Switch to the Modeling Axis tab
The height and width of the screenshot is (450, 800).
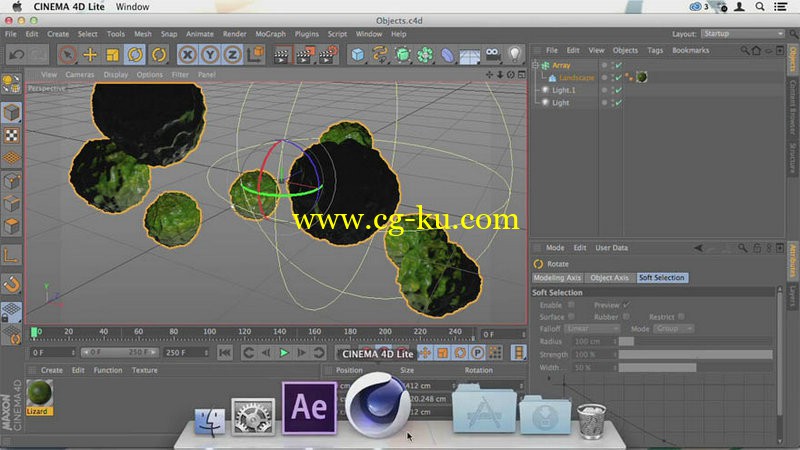click(558, 278)
